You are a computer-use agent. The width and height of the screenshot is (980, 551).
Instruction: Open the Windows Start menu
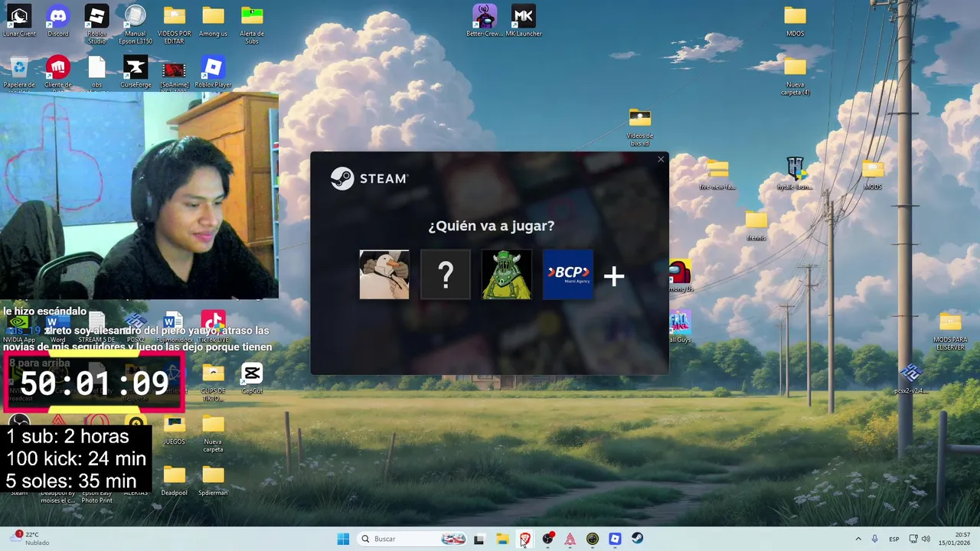343,539
